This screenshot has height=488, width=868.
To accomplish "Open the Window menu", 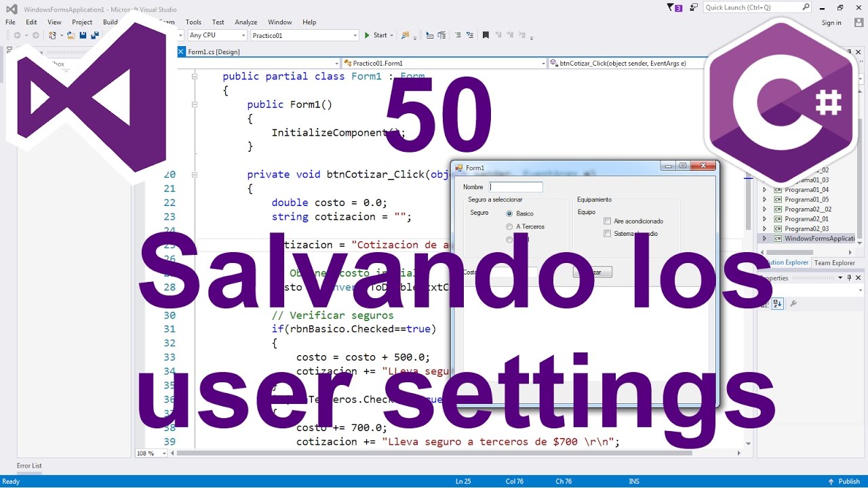I will 280,22.
